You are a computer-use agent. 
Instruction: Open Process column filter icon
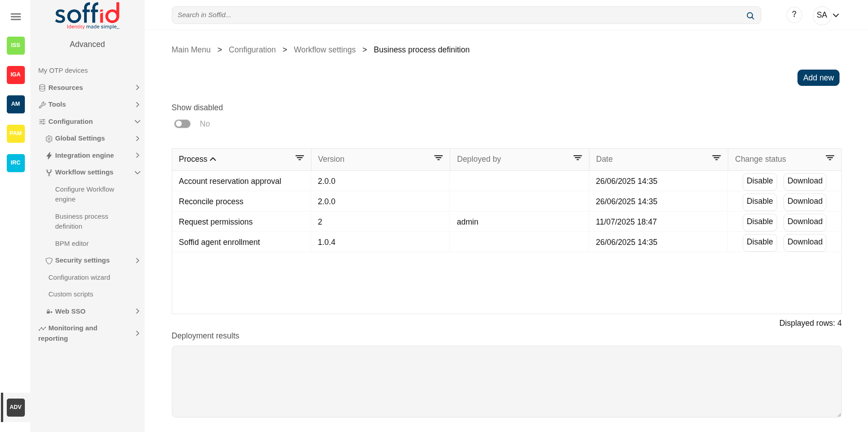(300, 158)
